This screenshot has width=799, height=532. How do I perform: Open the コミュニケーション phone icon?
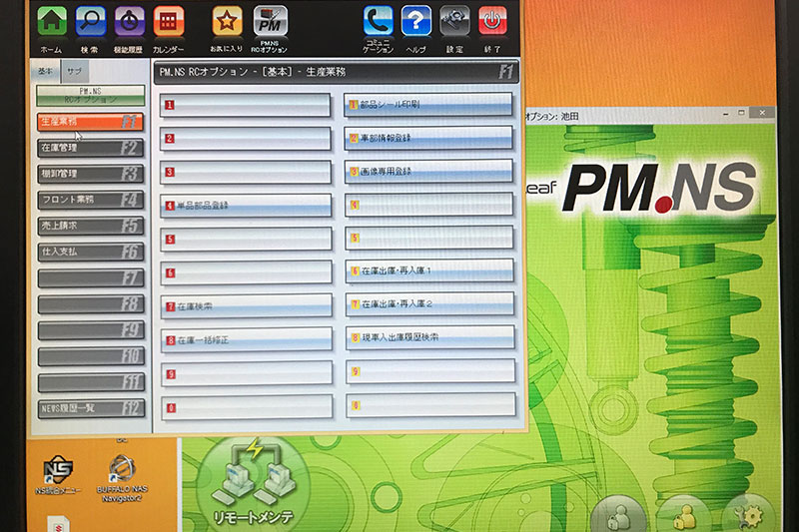coord(379,20)
